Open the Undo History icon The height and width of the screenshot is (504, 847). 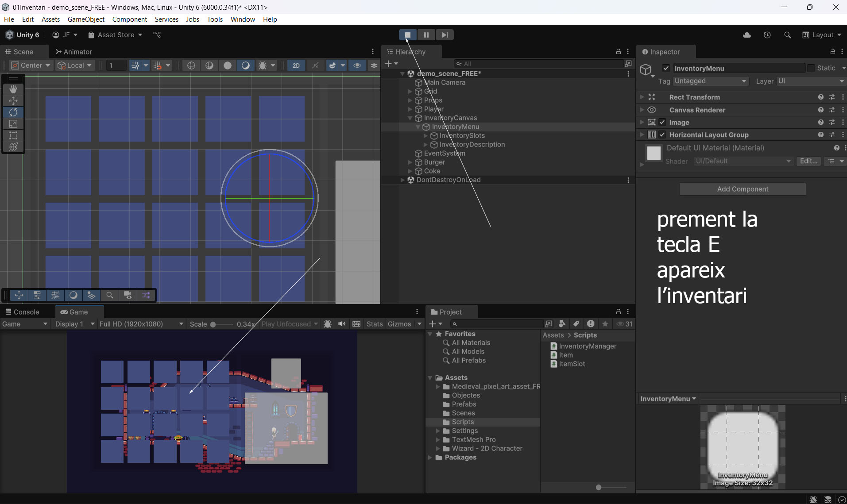tap(767, 35)
